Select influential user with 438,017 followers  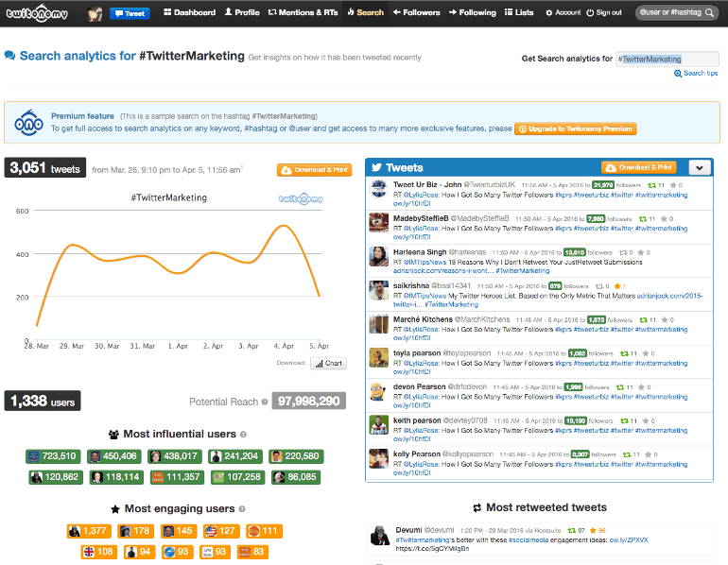(x=175, y=456)
